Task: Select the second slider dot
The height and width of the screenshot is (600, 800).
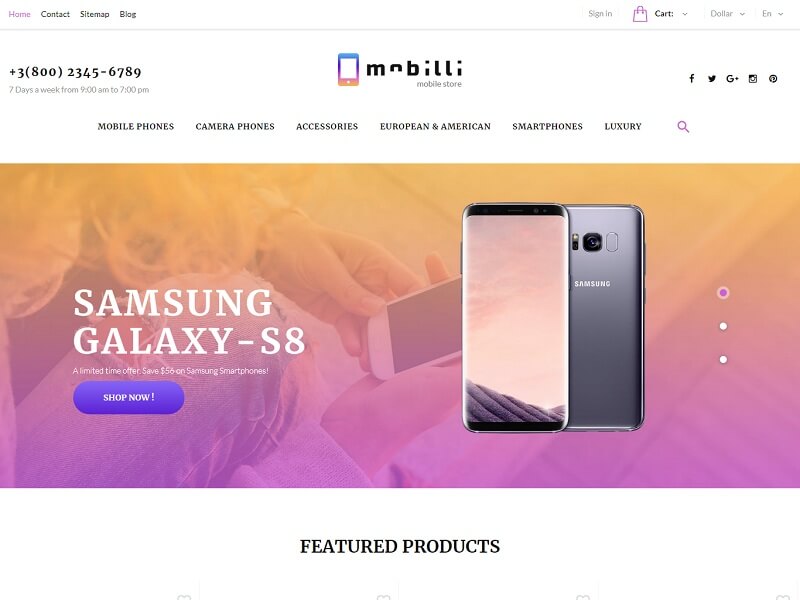Action: coord(723,326)
